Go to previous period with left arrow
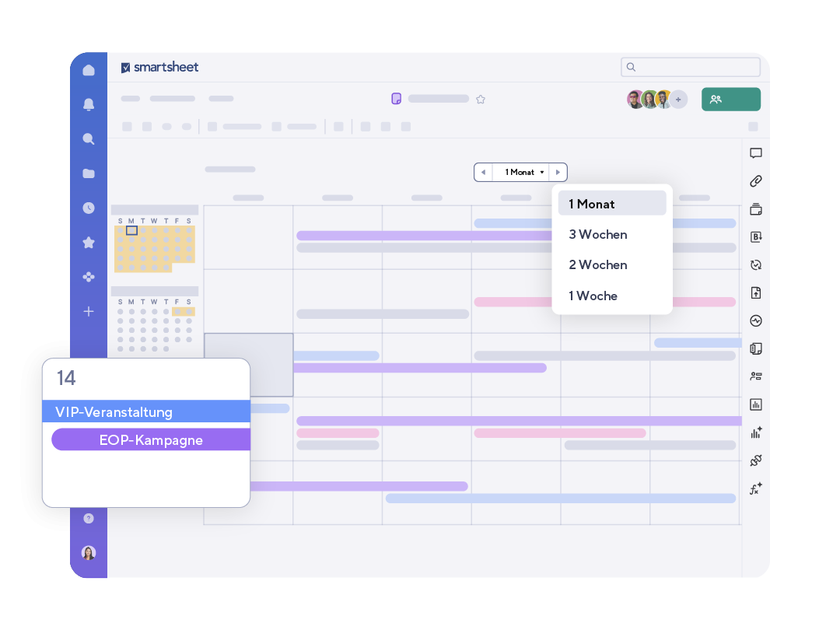The height and width of the screenshot is (630, 840). click(x=483, y=172)
